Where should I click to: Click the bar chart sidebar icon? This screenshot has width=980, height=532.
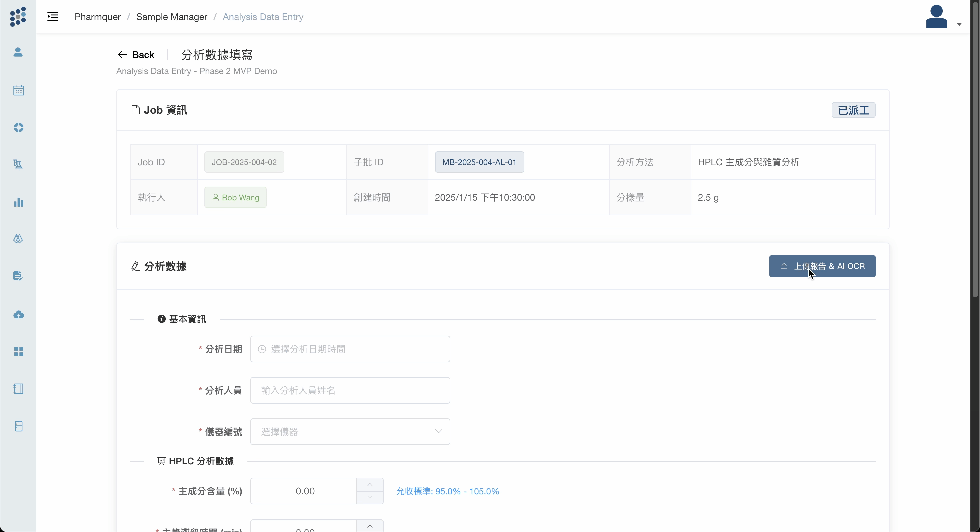(18, 202)
